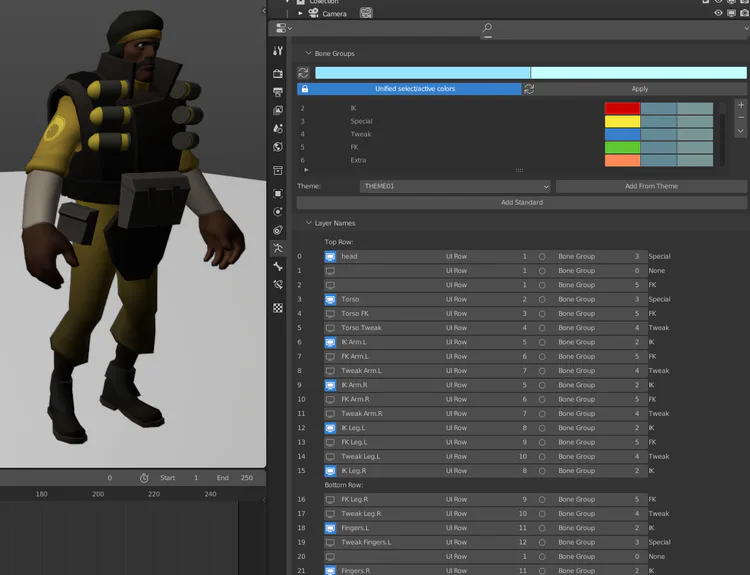Click the Start frame field

(179, 478)
